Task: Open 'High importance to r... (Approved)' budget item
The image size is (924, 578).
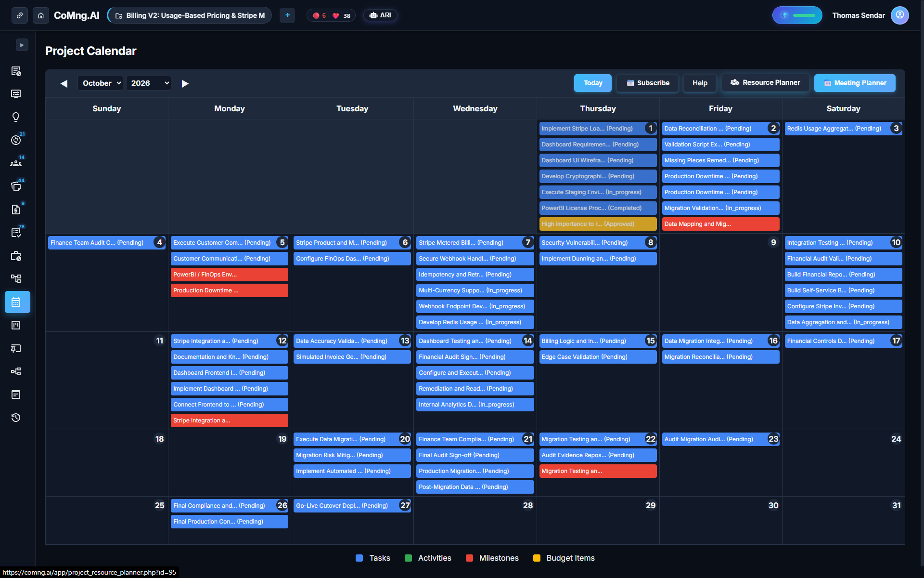Action: (x=598, y=224)
